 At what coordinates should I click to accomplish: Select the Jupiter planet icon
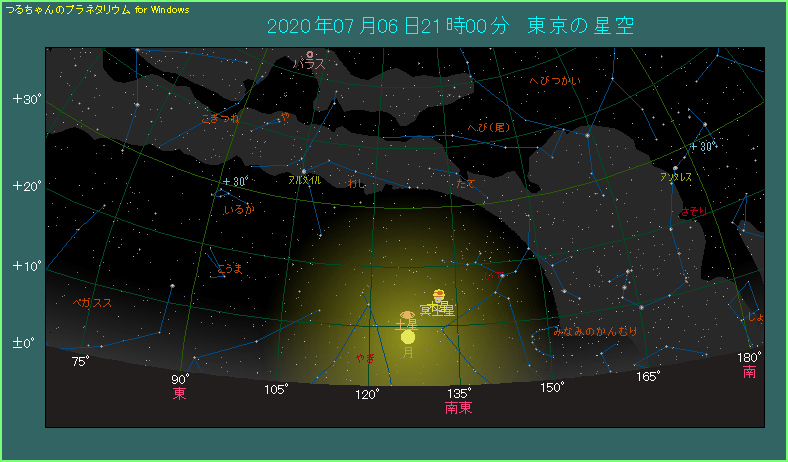(437, 295)
